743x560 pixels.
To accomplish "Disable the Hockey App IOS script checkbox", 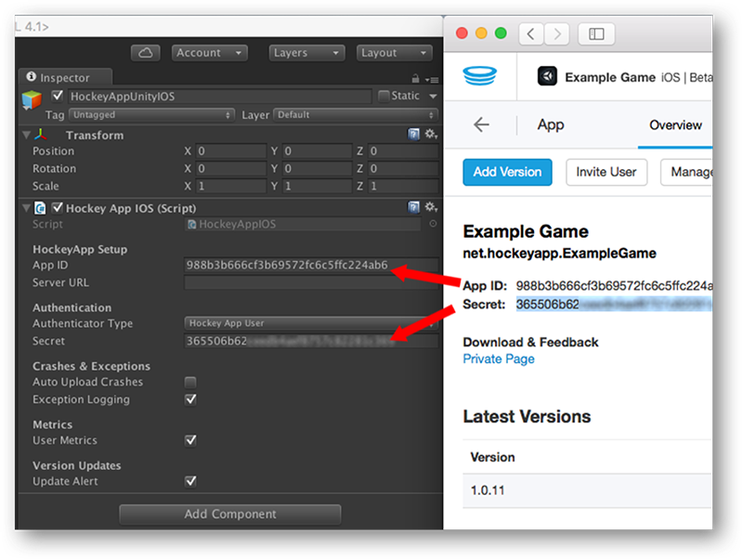I will (58, 207).
